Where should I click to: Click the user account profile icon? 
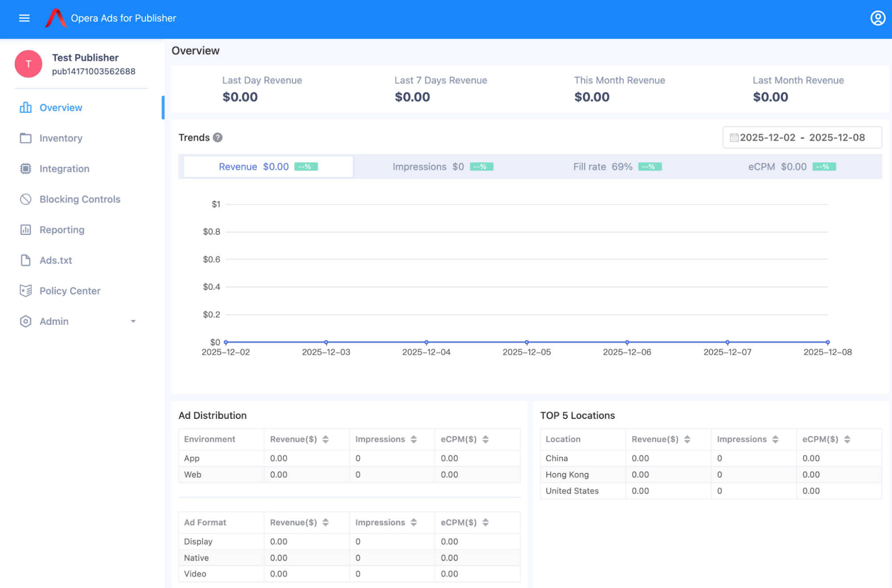877,18
